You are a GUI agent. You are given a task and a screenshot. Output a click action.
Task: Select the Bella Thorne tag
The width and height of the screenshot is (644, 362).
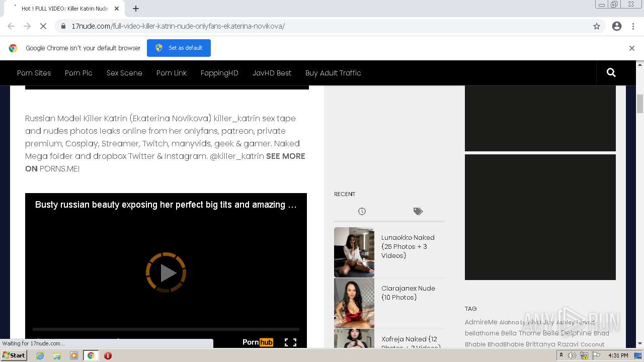pyautogui.click(x=521, y=333)
